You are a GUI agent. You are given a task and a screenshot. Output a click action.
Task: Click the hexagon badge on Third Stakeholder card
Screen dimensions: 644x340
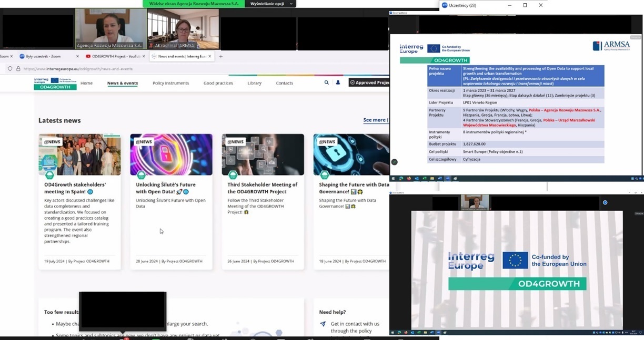(233, 175)
